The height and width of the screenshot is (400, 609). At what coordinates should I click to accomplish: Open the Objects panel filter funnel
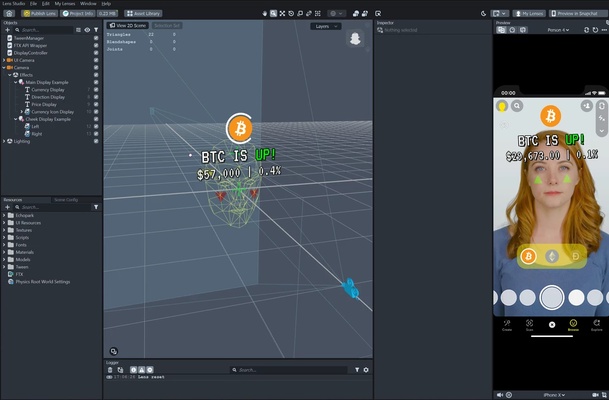pos(96,30)
